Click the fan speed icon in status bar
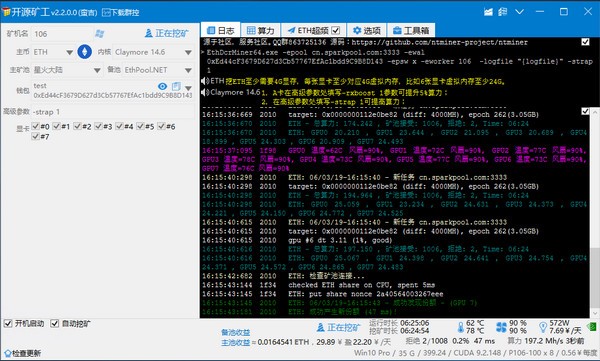Image resolution: width=600 pixels, height=361 pixels. [x=501, y=327]
